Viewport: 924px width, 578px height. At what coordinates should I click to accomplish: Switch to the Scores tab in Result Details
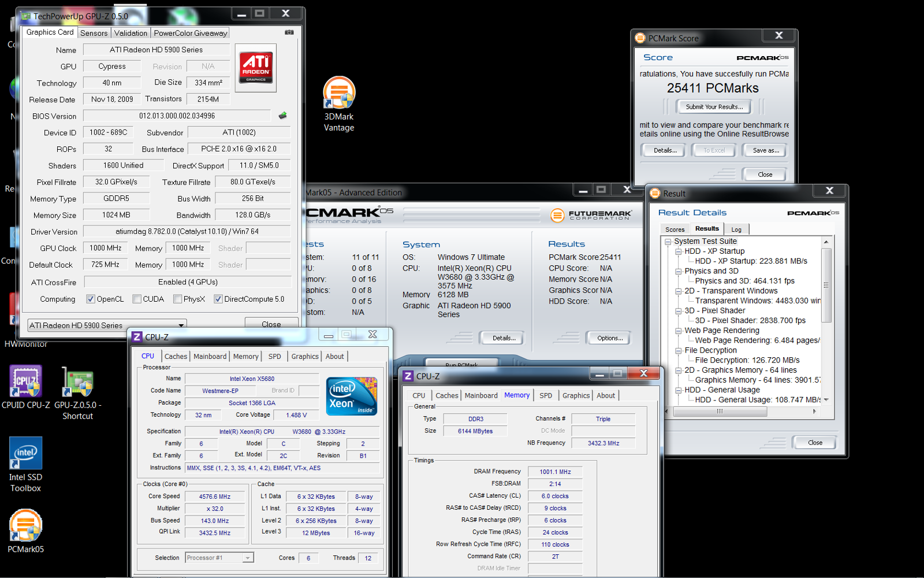pos(675,229)
